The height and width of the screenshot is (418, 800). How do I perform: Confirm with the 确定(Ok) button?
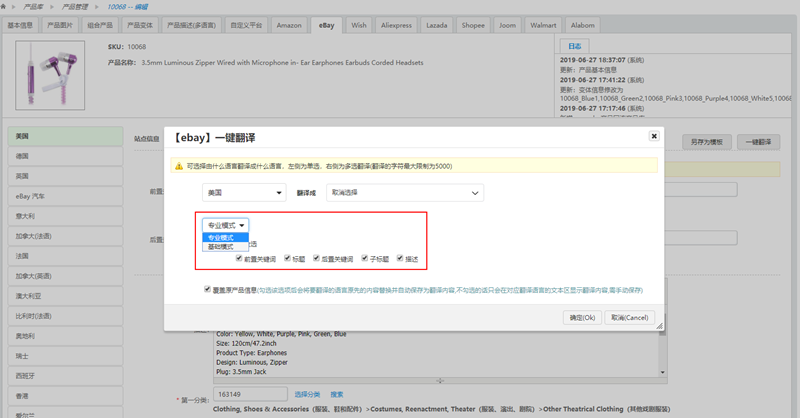(x=582, y=317)
